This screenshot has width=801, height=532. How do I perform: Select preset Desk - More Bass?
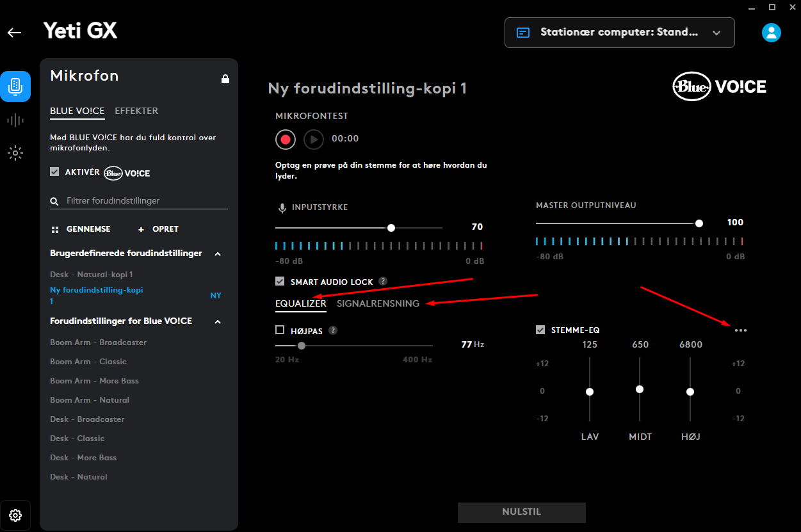click(83, 458)
